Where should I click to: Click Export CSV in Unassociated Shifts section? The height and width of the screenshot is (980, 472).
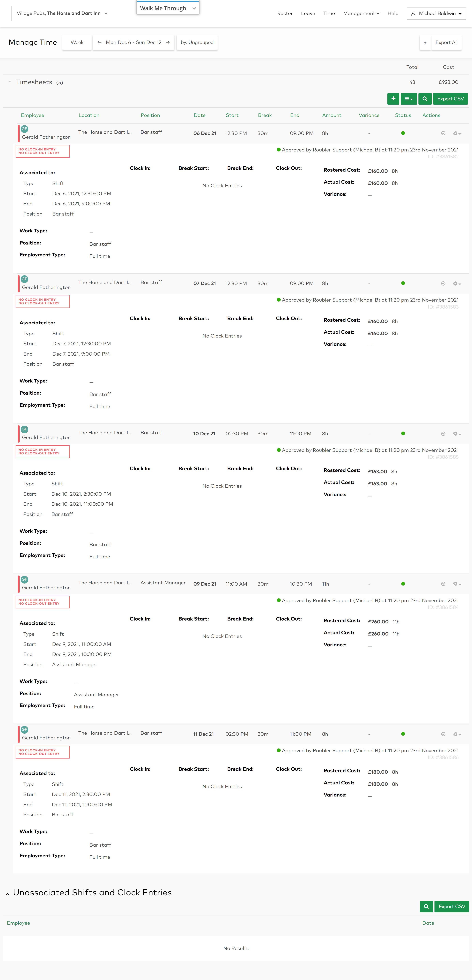point(452,907)
